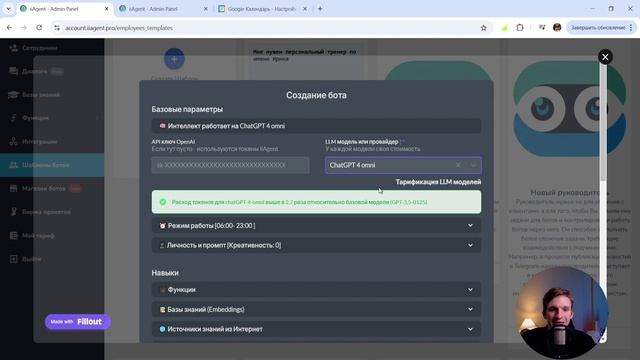640x360 pixels.
Task: Click the Made with Fillout badge
Action: click(x=77, y=322)
